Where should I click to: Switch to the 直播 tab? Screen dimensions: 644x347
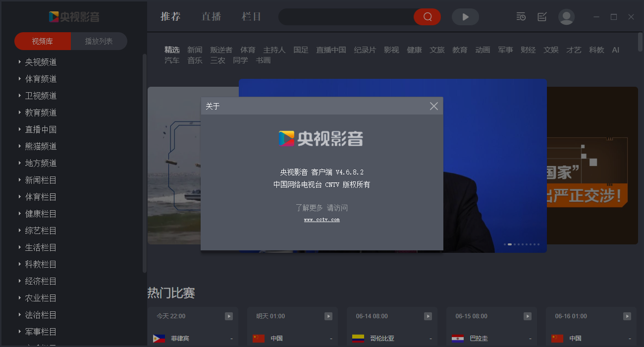pyautogui.click(x=211, y=16)
